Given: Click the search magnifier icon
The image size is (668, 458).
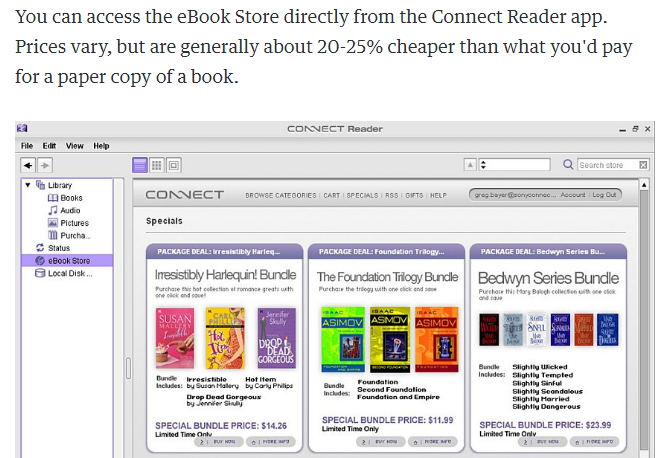Looking at the screenshot, I should pos(568,164).
